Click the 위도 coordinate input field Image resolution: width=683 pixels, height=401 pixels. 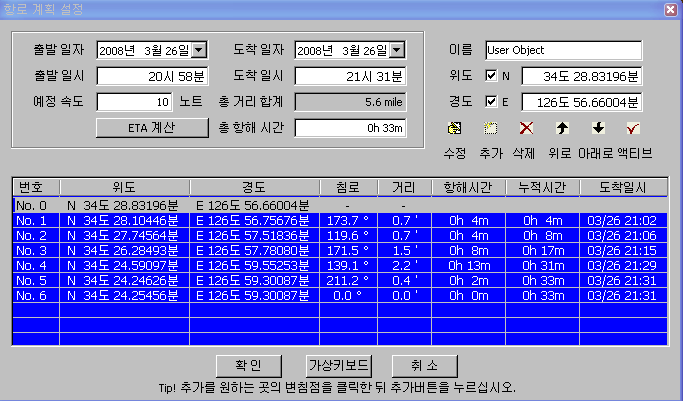(582, 76)
